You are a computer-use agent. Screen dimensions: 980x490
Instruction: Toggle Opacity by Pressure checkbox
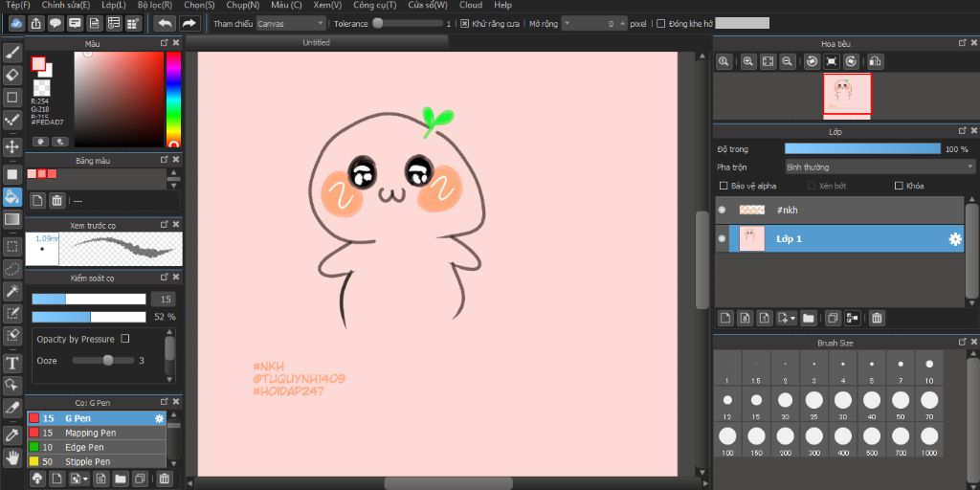[x=125, y=339]
